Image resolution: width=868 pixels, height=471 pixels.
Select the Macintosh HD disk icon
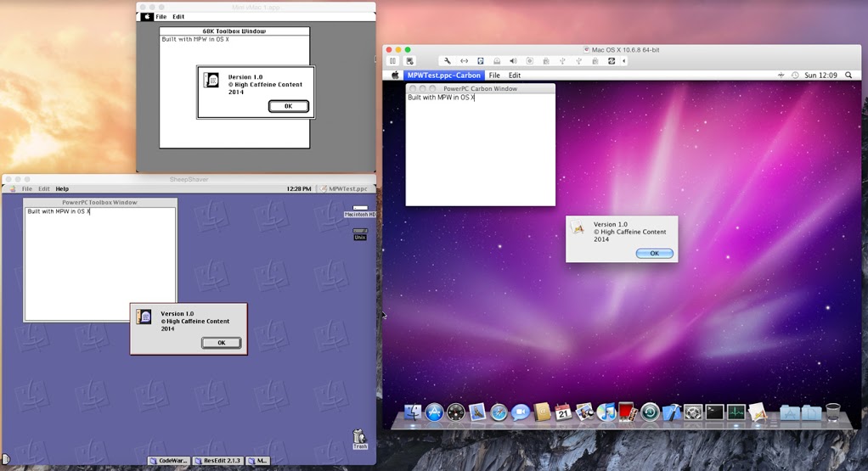pos(360,211)
